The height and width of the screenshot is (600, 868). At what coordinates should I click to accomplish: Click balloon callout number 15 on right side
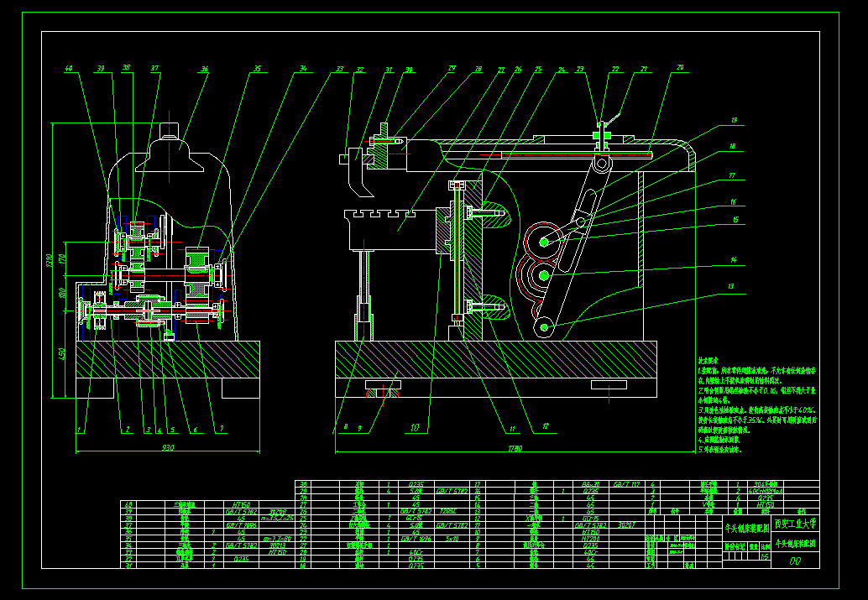pyautogui.click(x=735, y=220)
